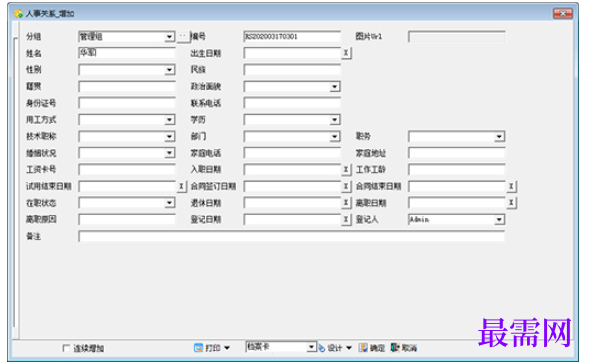This screenshot has height=364, width=590.
Task: Open the 登记人 Admin dropdown
Action: 499,219
